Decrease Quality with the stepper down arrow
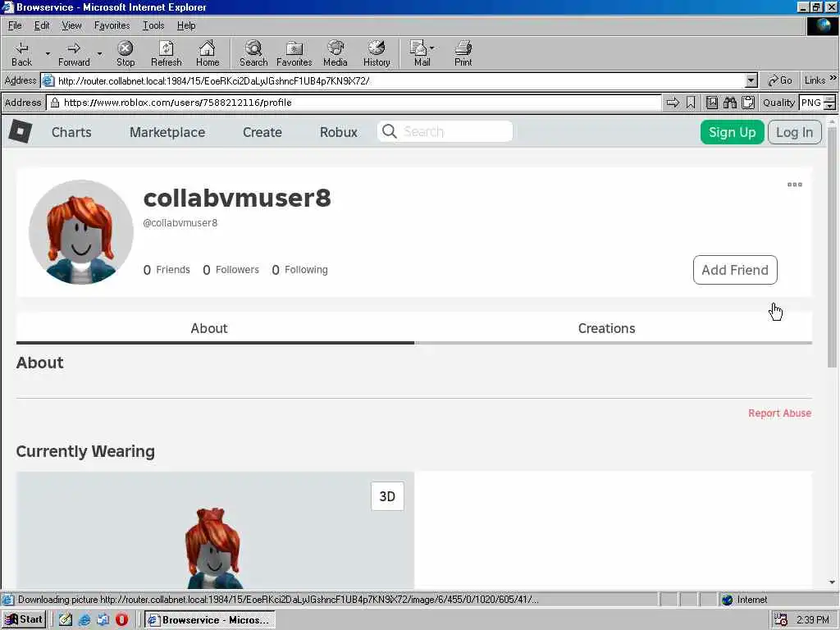840x630 pixels. point(830,106)
